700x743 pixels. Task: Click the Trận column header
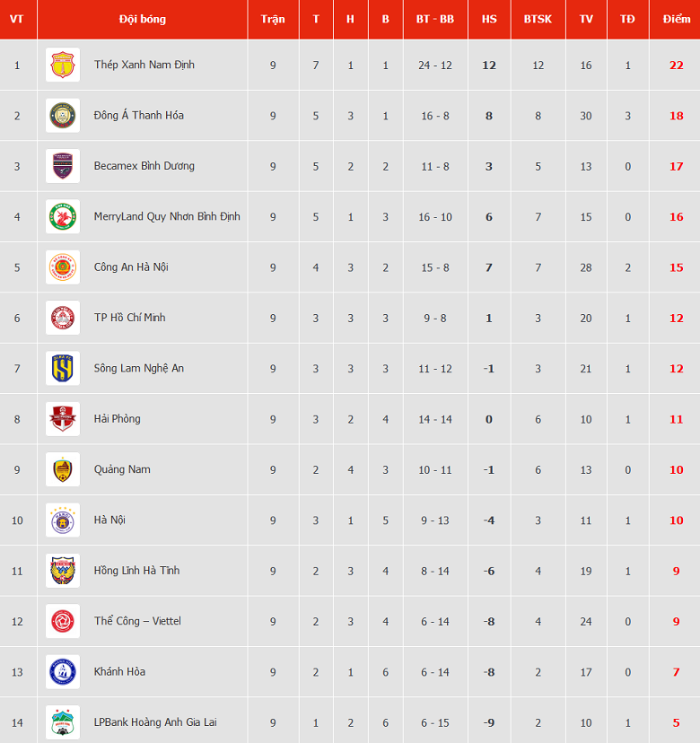click(x=273, y=19)
